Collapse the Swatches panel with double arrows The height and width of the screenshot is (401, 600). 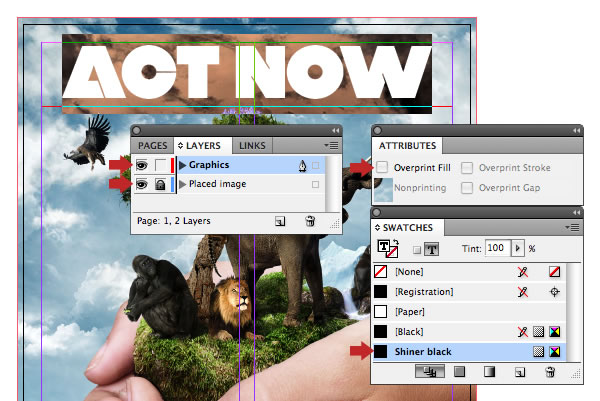point(577,212)
